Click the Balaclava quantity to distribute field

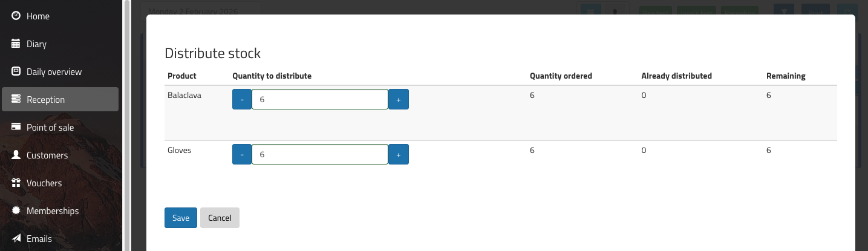(x=319, y=99)
